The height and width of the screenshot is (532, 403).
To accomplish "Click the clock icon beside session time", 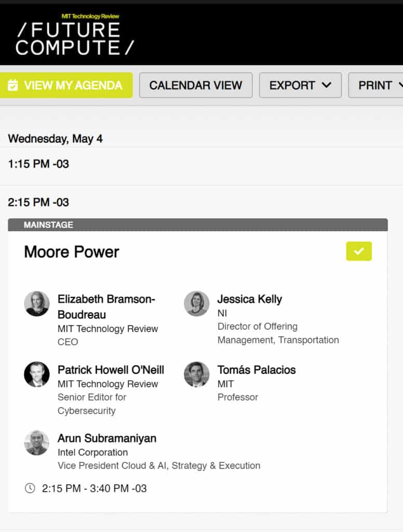I will (x=30, y=488).
